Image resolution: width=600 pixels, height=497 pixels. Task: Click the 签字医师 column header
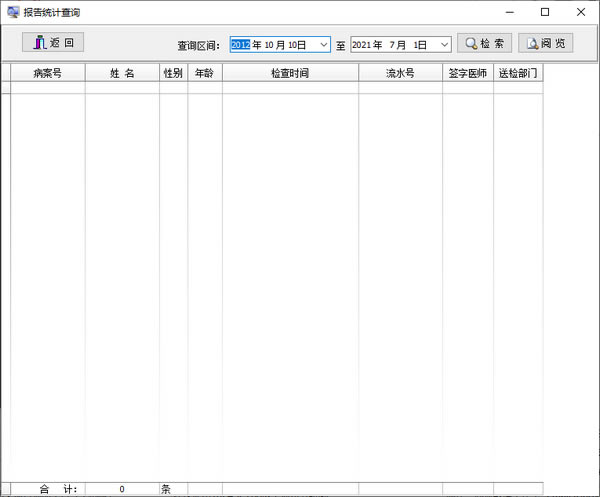click(468, 73)
